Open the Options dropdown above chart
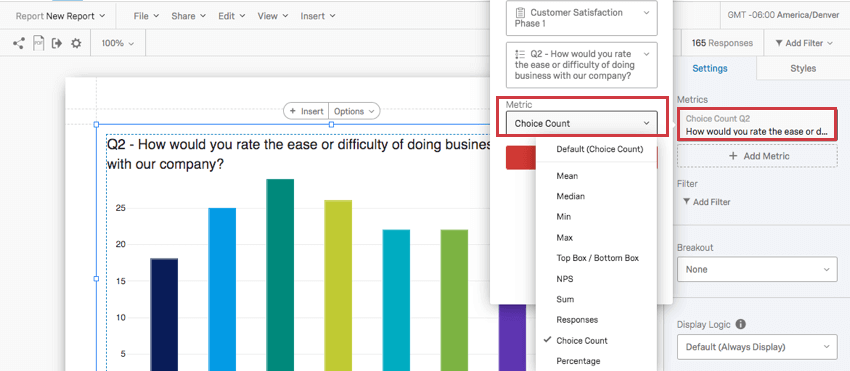 click(x=354, y=111)
